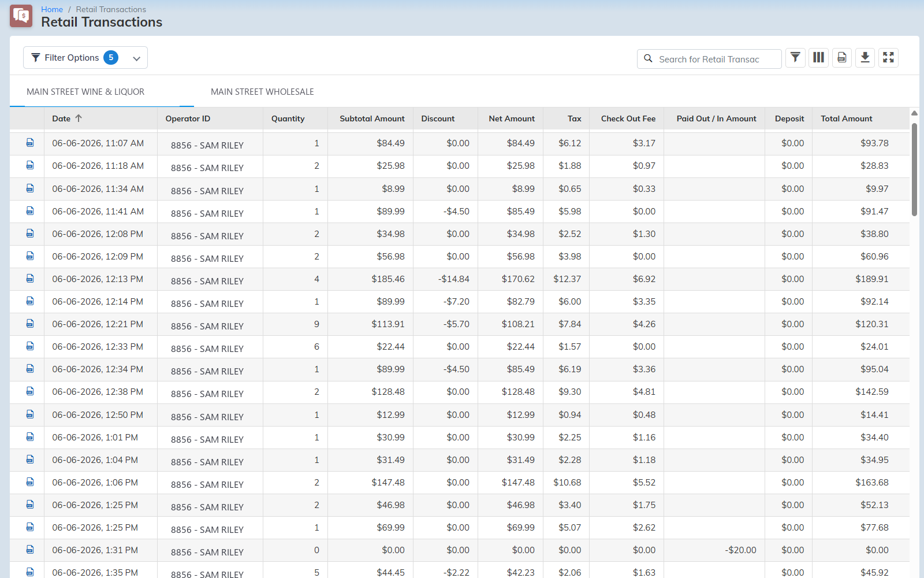
Task: Open receipt icon for 12:21 PM transaction
Action: click(30, 324)
